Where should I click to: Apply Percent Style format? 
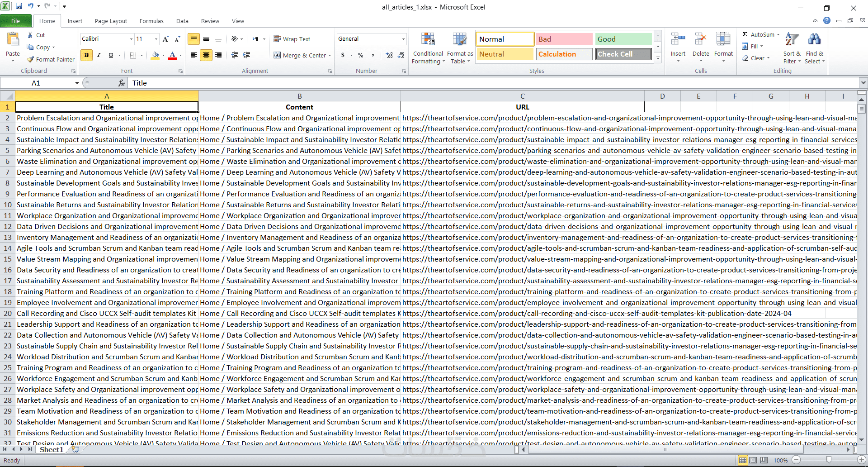360,55
